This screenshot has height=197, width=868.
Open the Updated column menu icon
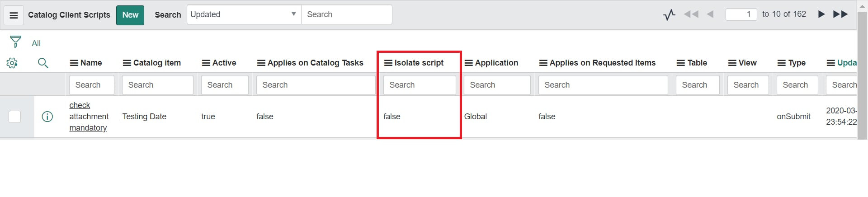pos(831,63)
